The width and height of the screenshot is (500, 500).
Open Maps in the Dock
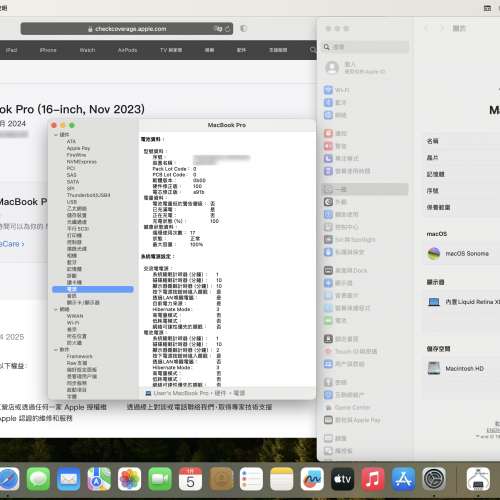(99, 479)
